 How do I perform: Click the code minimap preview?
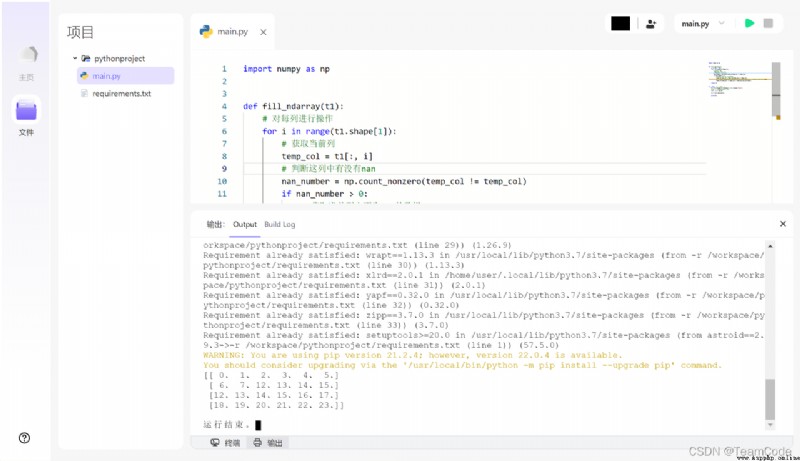[739, 79]
